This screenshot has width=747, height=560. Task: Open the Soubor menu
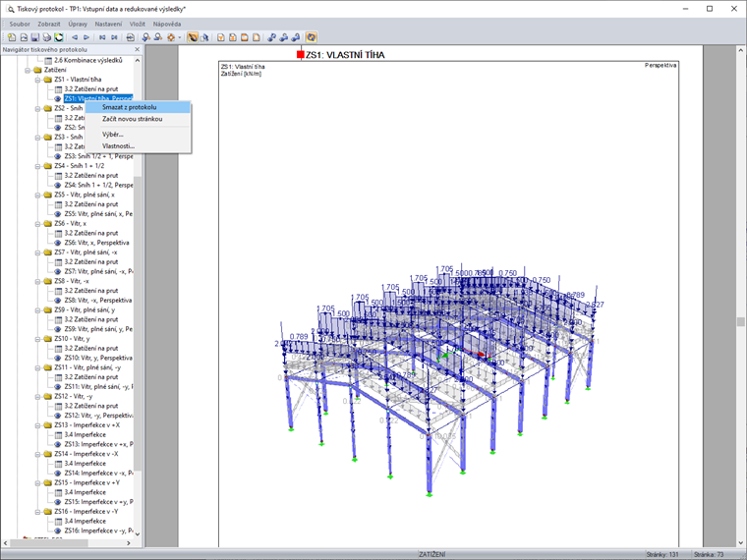click(x=19, y=23)
